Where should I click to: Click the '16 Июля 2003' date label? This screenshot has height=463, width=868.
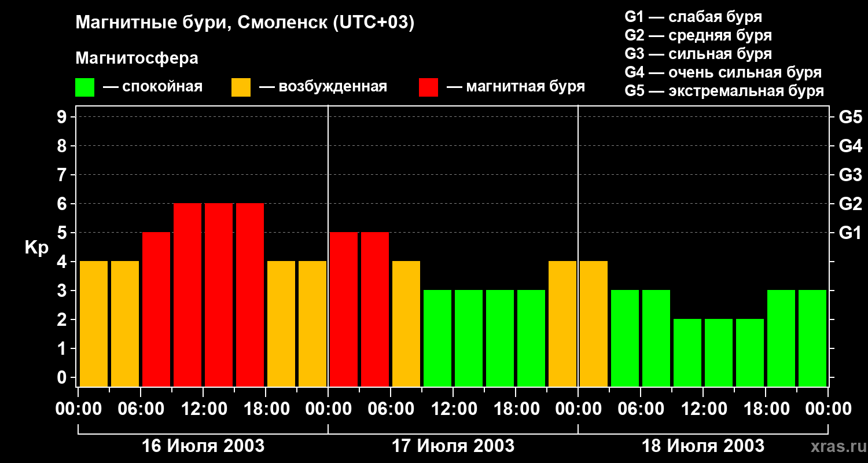203,446
